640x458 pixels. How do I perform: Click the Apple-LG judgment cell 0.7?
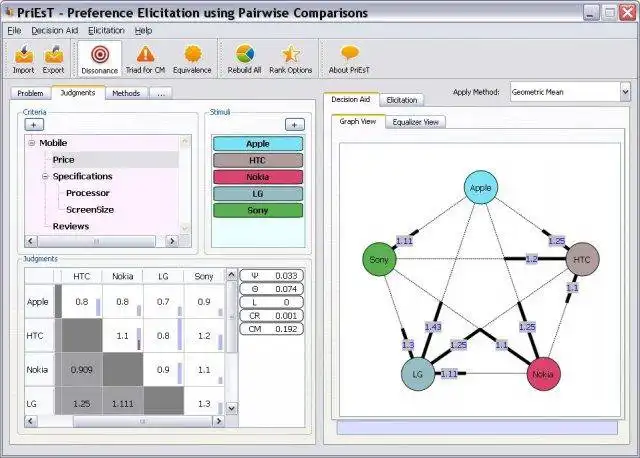163,302
